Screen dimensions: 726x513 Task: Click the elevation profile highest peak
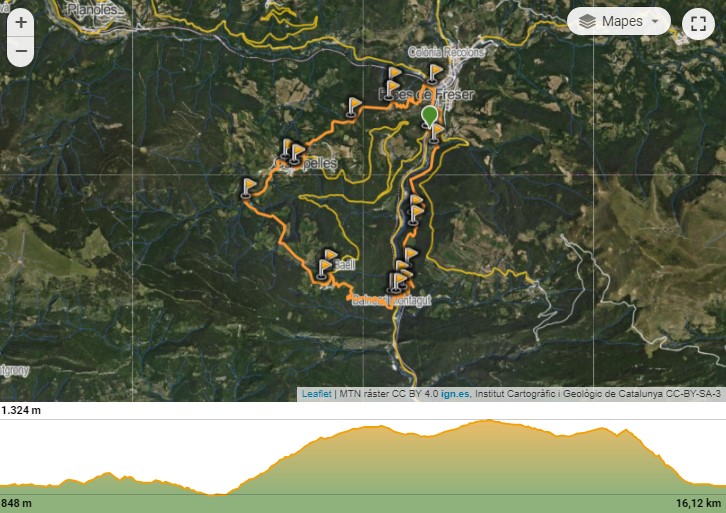489,421
